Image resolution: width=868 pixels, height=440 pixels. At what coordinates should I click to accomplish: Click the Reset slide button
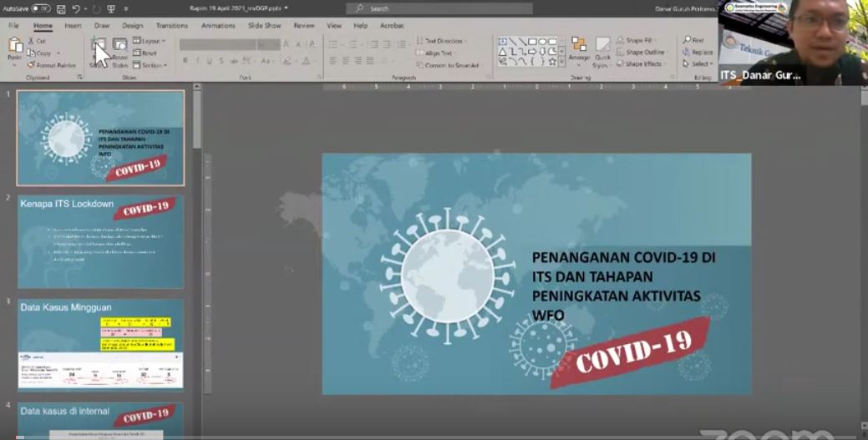click(145, 53)
